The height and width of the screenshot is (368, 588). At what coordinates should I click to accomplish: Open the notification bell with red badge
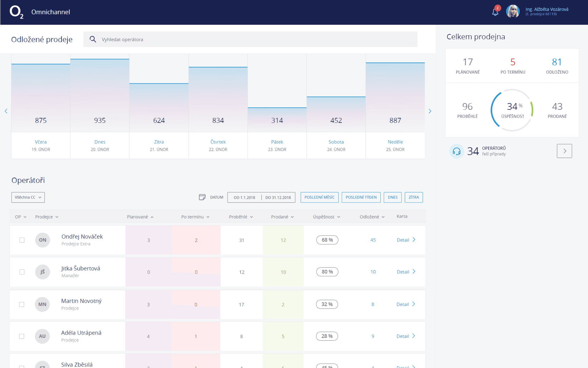click(x=495, y=11)
